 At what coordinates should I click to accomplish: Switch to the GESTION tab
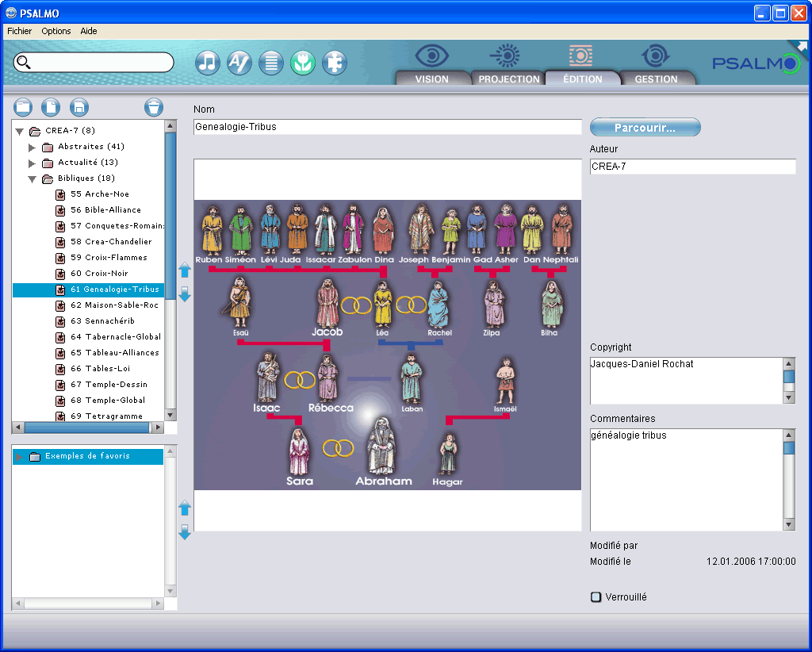pyautogui.click(x=656, y=79)
